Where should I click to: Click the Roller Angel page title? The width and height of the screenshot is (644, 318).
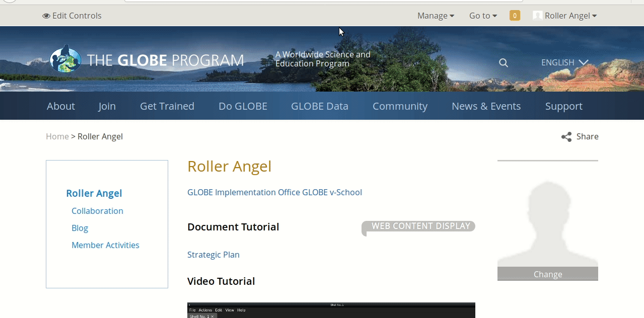coord(230,167)
